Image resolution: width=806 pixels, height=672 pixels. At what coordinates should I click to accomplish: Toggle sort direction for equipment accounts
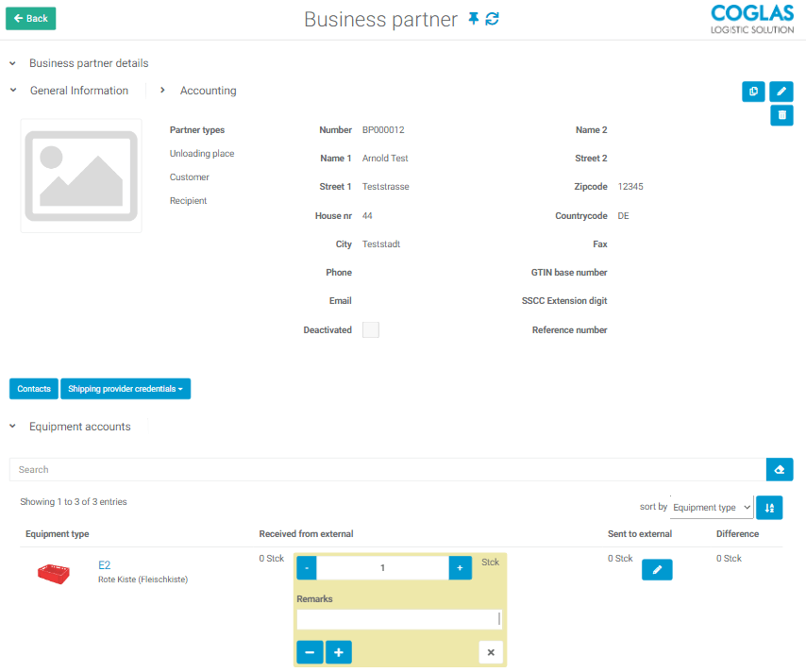coord(769,508)
